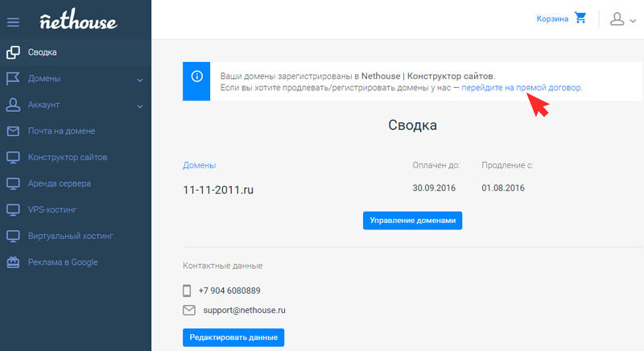Click the Сводка sidebar icon
The width and height of the screenshot is (644, 351).
[13, 53]
